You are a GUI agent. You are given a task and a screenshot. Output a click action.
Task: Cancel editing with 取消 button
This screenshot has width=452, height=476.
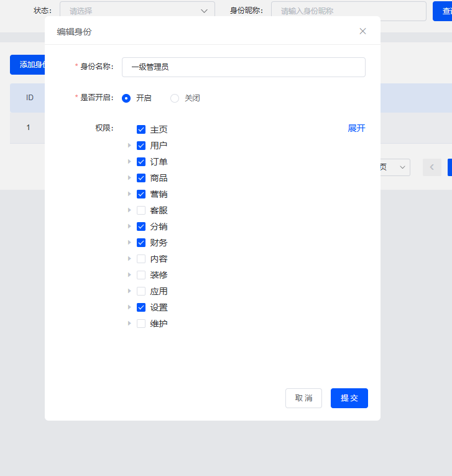303,398
